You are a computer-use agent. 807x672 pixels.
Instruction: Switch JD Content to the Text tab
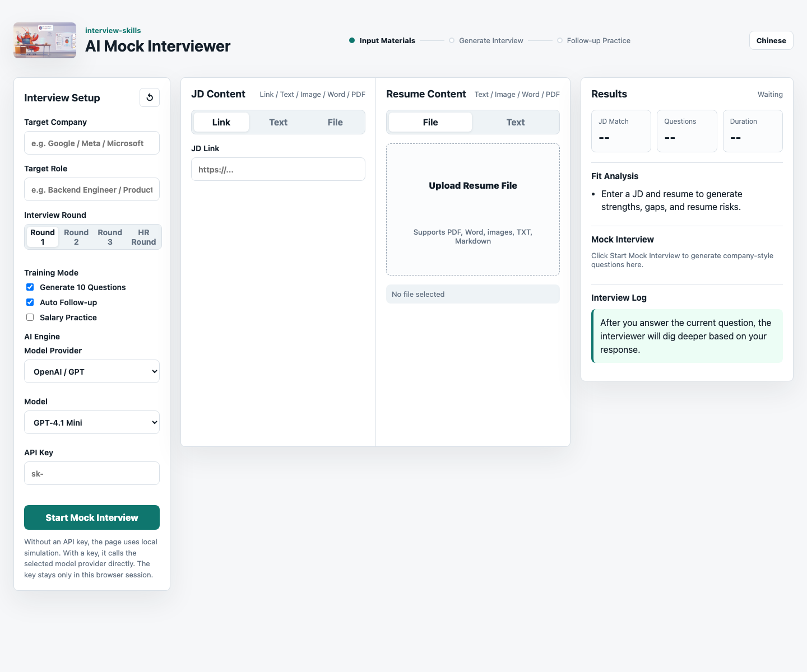(278, 122)
